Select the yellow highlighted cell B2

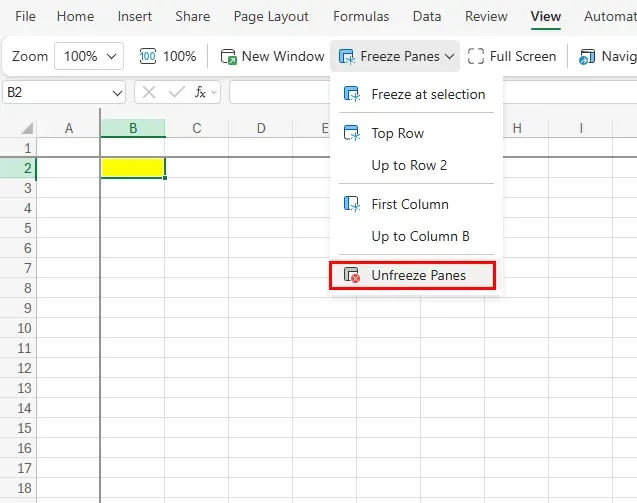coord(133,168)
